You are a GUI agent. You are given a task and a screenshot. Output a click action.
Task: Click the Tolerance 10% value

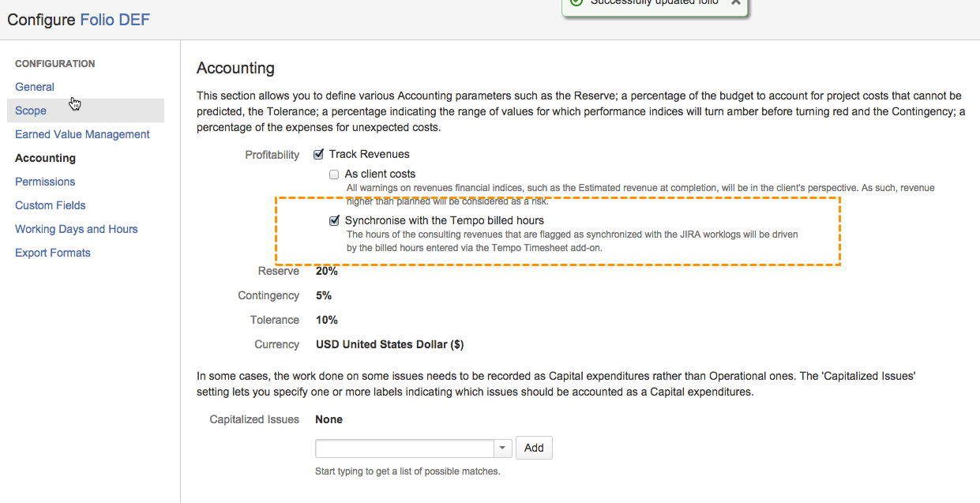[x=326, y=320]
